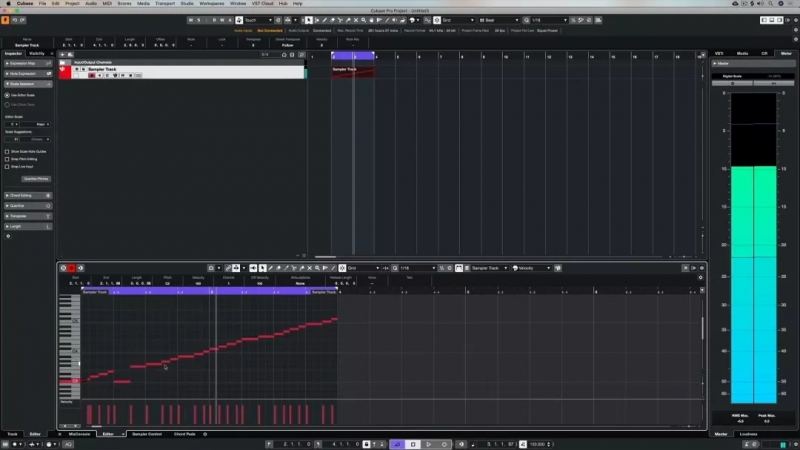The height and width of the screenshot is (450, 800).
Task: Expand the Transpose inspector section
Action: click(x=28, y=216)
